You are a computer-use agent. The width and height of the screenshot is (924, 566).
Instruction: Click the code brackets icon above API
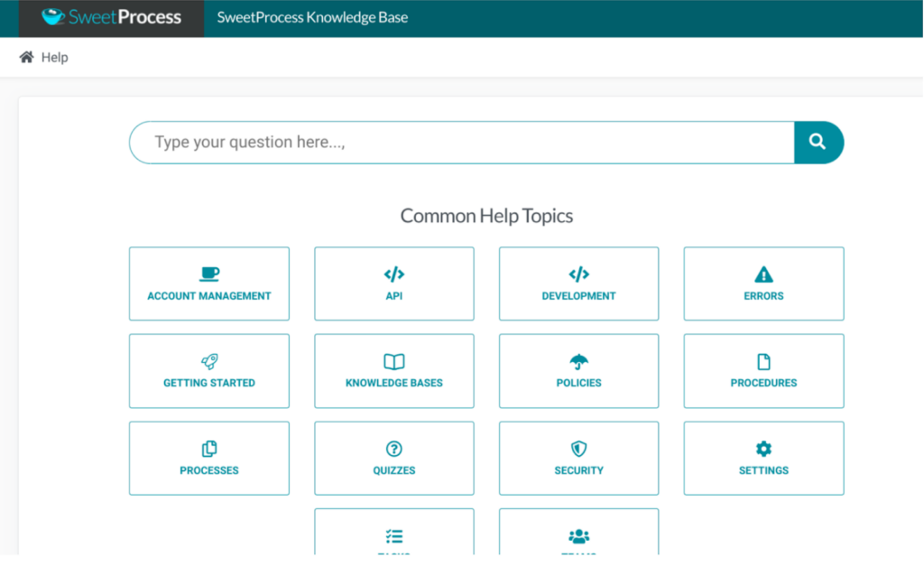[x=394, y=274]
